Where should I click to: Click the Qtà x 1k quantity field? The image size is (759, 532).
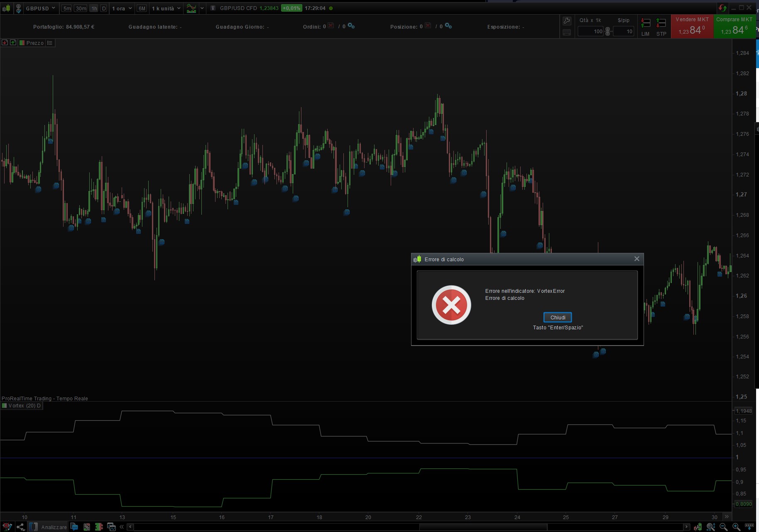coord(591,32)
